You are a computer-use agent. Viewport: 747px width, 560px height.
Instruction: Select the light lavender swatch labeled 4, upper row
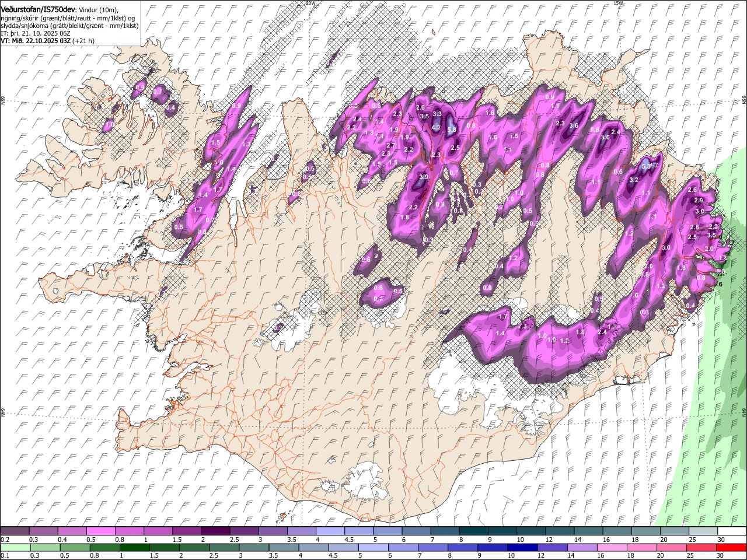[x=329, y=531]
